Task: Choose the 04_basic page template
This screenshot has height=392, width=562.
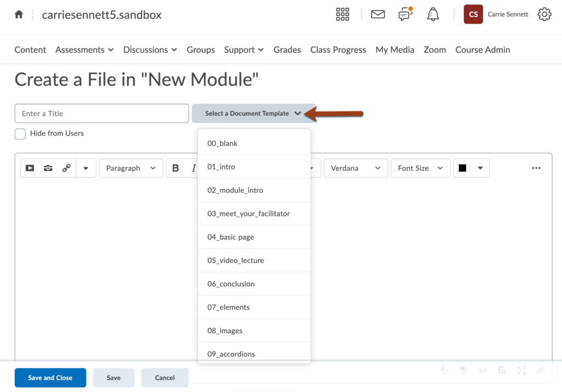Action: coord(254,237)
